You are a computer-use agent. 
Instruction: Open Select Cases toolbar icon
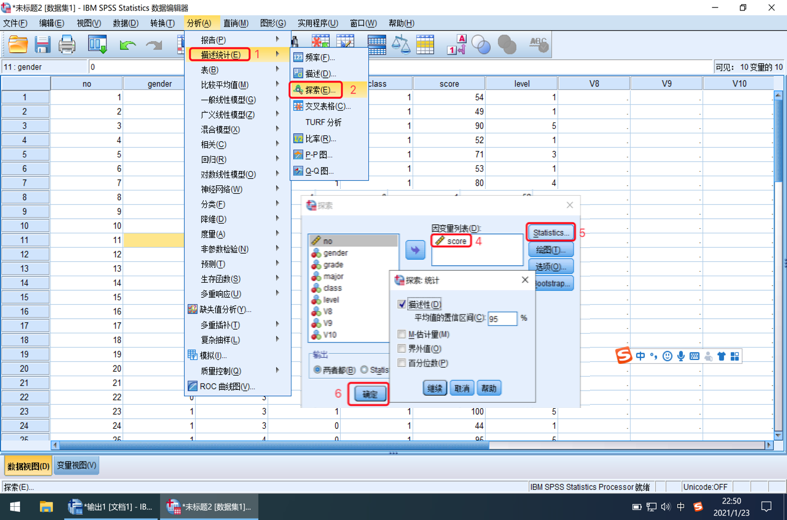click(x=425, y=44)
